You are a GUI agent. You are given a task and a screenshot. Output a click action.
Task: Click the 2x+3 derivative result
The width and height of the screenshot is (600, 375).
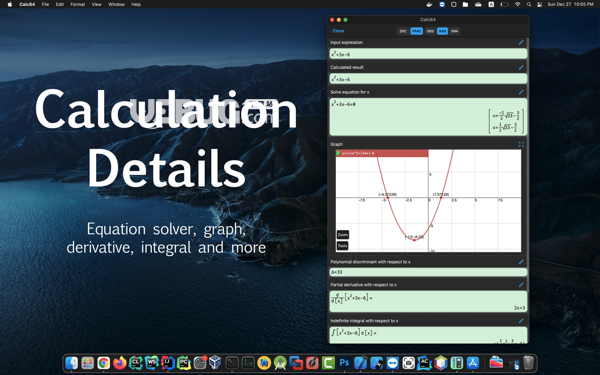point(519,308)
